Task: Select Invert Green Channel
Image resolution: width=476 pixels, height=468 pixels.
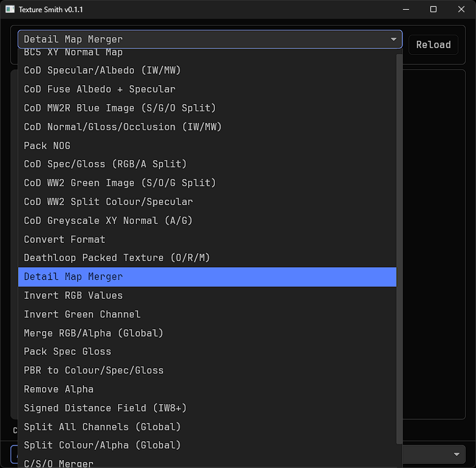Action: [x=207, y=314]
